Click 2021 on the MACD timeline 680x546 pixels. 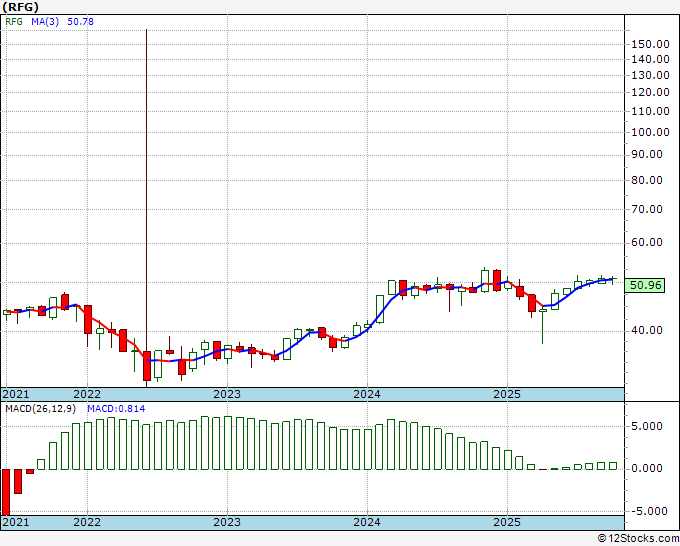click(16, 522)
